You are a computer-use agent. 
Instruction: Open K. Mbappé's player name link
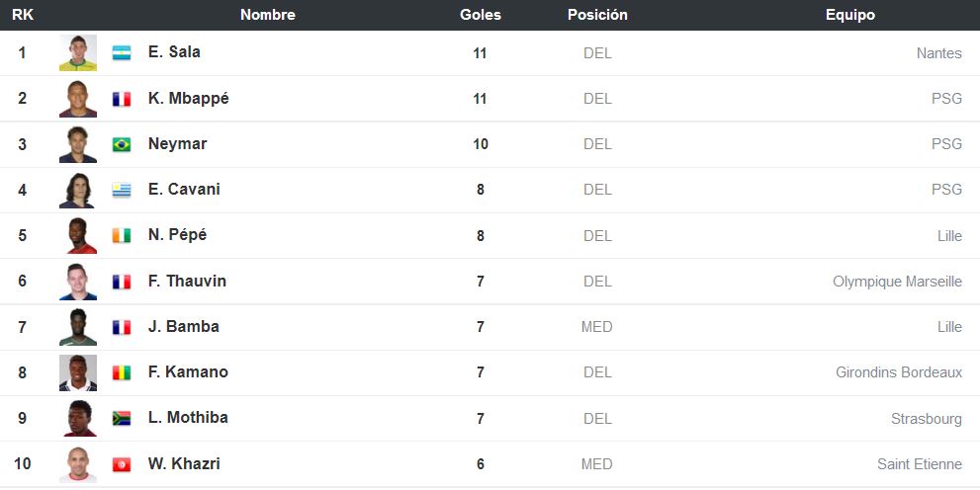[188, 99]
